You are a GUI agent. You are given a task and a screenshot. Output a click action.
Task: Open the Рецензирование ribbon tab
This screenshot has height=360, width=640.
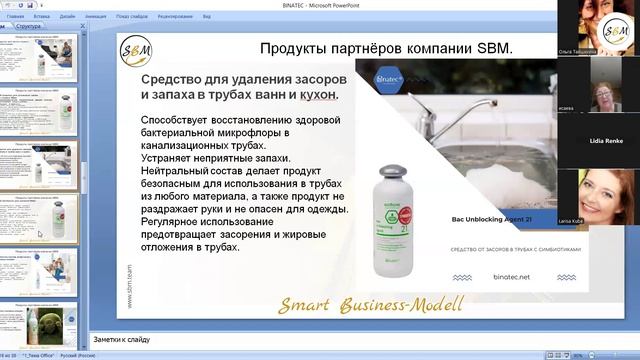(x=175, y=16)
